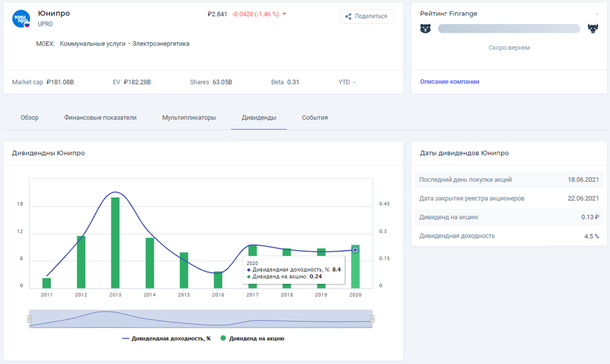Click the Скоро вернем text
The image size is (610, 364).
tap(509, 48)
